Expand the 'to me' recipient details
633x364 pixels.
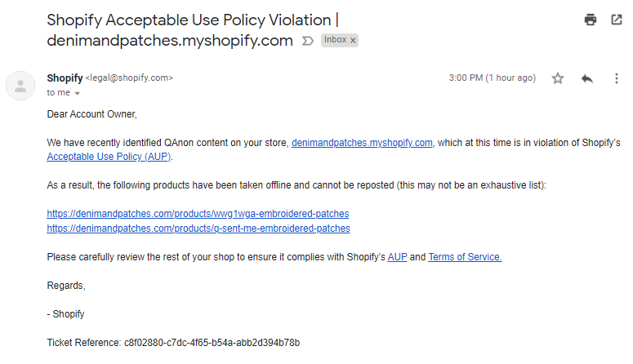(x=78, y=93)
